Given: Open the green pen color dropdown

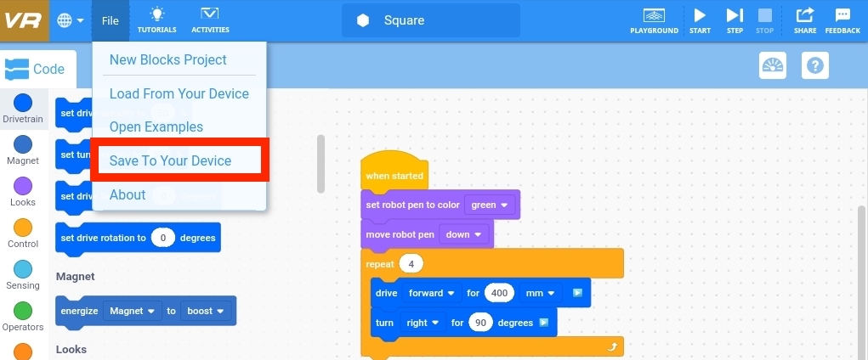Looking at the screenshot, I should (x=490, y=205).
